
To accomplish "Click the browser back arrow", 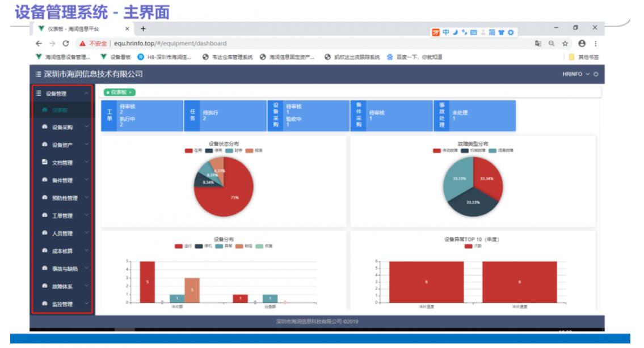I will (x=39, y=43).
